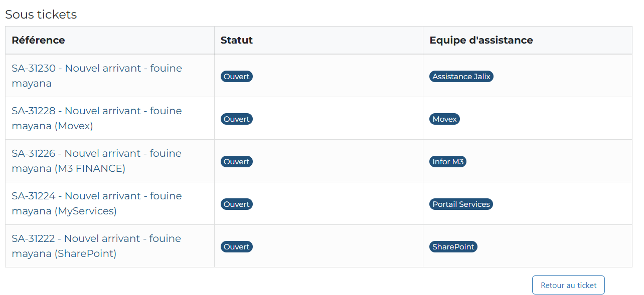Select the Infor M3 team badge
This screenshot has height=295, width=644.
(448, 162)
